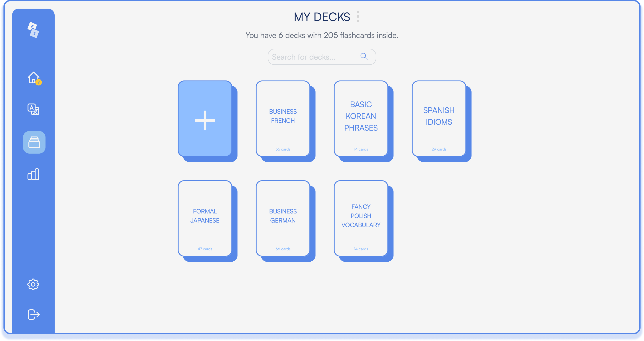
Task: Navigate to the Home section
Action: tap(34, 79)
